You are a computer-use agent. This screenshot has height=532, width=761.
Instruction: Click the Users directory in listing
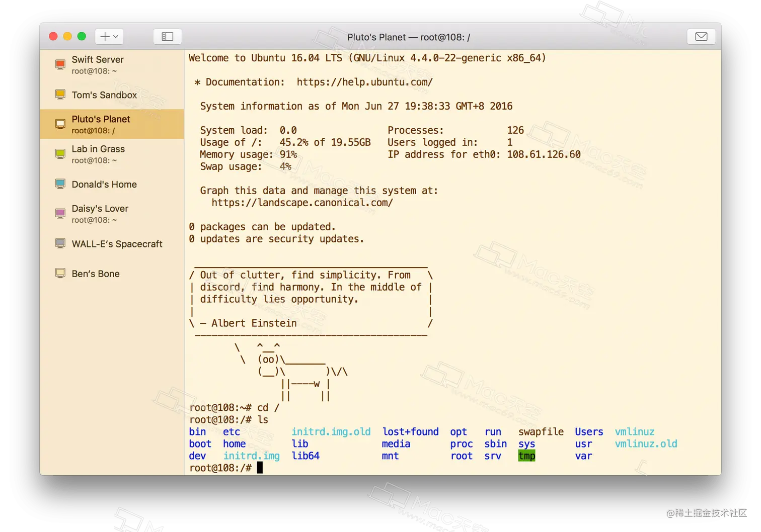589,432
